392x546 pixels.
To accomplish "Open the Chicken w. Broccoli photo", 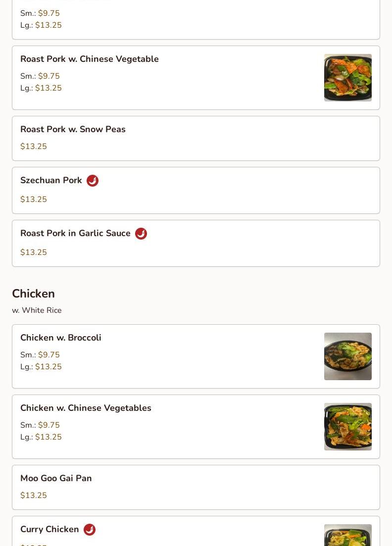I will click(x=348, y=356).
